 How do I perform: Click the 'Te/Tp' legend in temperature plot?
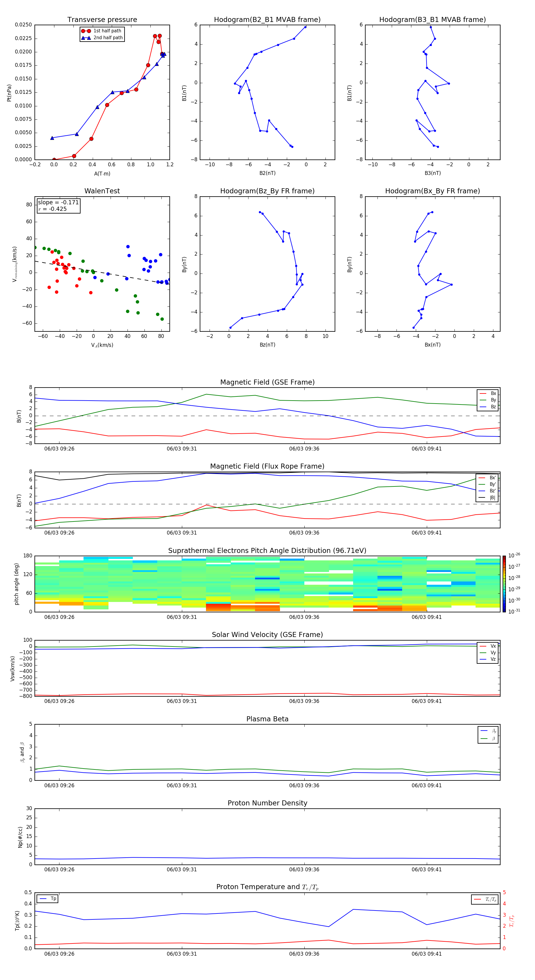485,899
